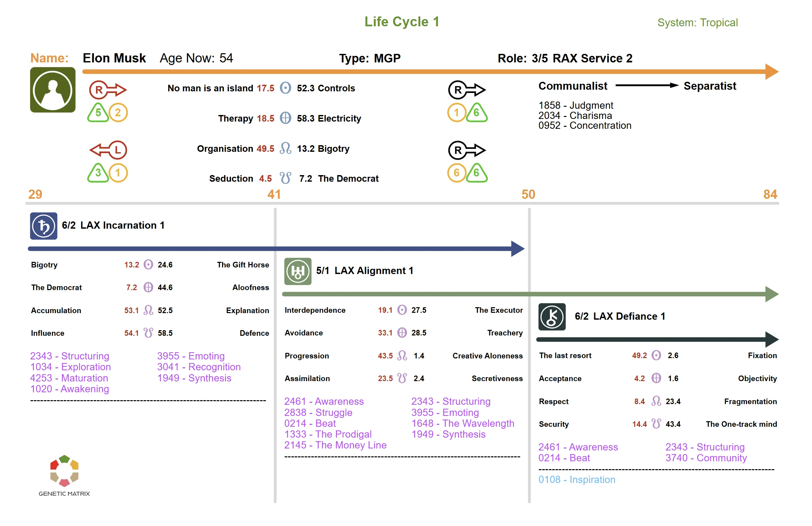
Task: Select the Earth symbol next to 58.3 Electricity
Action: 285,119
